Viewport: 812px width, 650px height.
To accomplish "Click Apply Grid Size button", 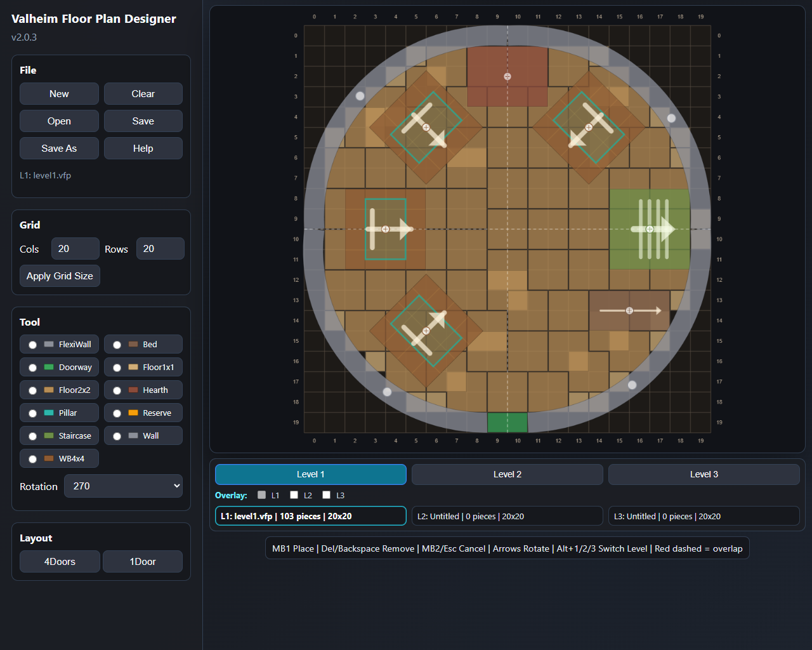I will pos(60,276).
